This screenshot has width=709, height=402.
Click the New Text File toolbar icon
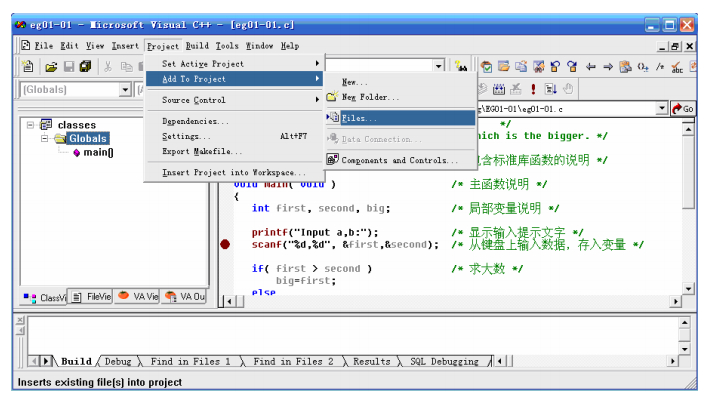(28, 67)
